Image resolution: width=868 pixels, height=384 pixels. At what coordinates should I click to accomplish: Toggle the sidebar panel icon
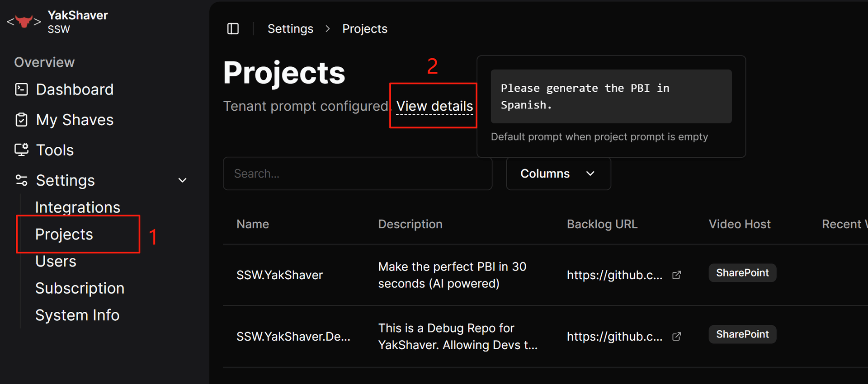click(x=233, y=29)
